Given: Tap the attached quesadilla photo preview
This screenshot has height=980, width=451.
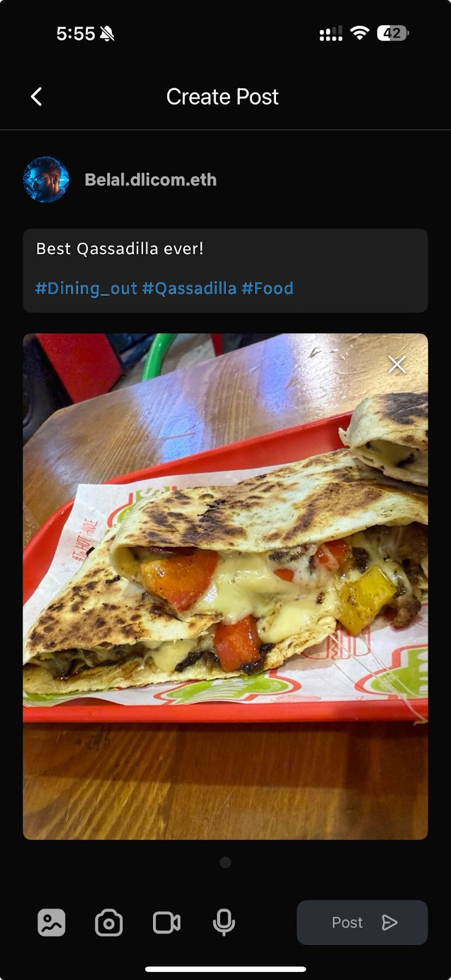Looking at the screenshot, I should pyautogui.click(x=225, y=586).
